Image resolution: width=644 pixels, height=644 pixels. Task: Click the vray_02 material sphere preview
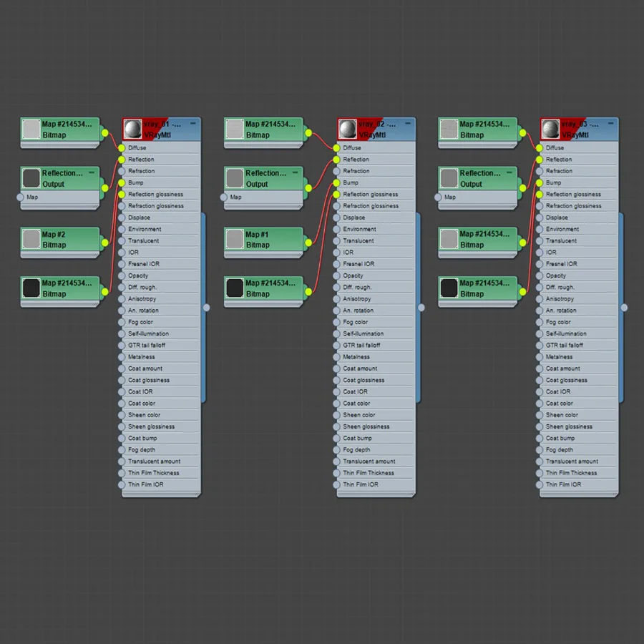tap(348, 129)
